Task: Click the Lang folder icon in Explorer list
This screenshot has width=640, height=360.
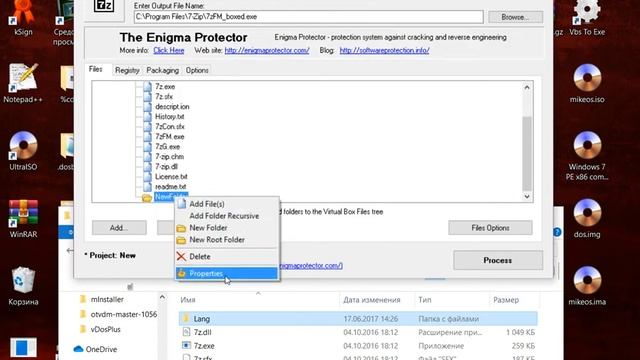Action: (x=186, y=318)
